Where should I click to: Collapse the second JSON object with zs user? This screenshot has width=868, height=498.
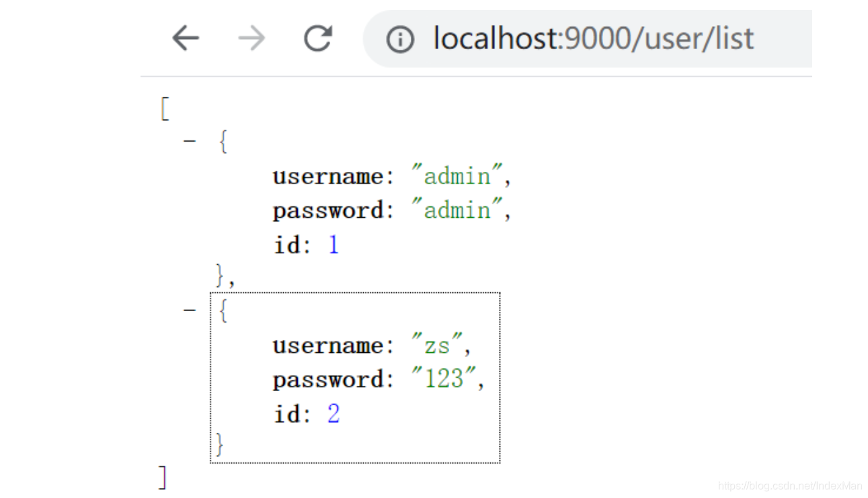[x=190, y=310]
